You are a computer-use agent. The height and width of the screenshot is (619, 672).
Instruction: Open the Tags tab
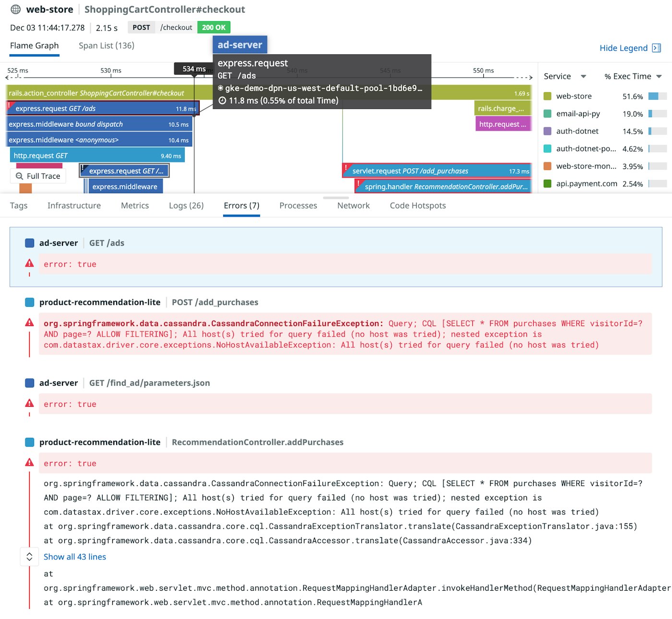19,206
